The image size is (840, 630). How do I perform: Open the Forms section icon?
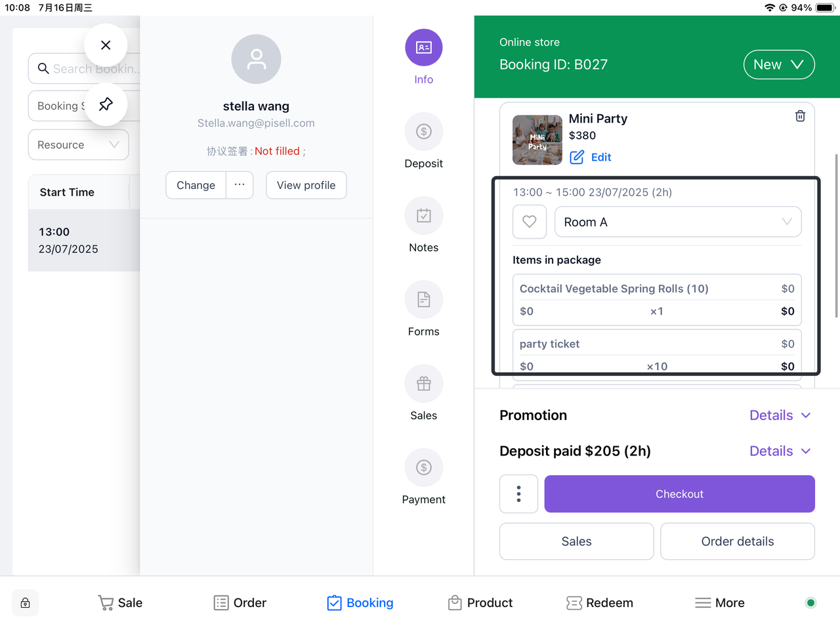point(423,300)
